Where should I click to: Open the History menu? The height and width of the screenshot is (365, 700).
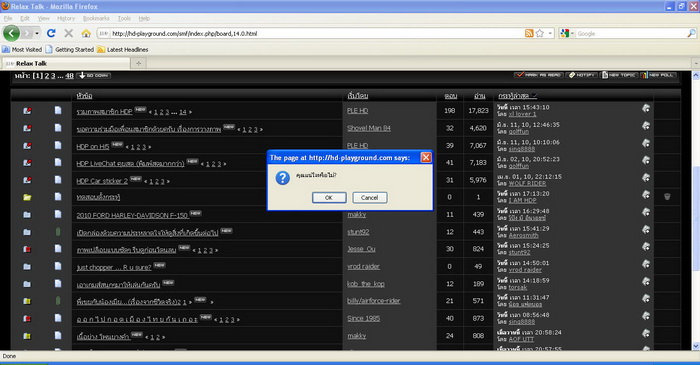(x=66, y=18)
